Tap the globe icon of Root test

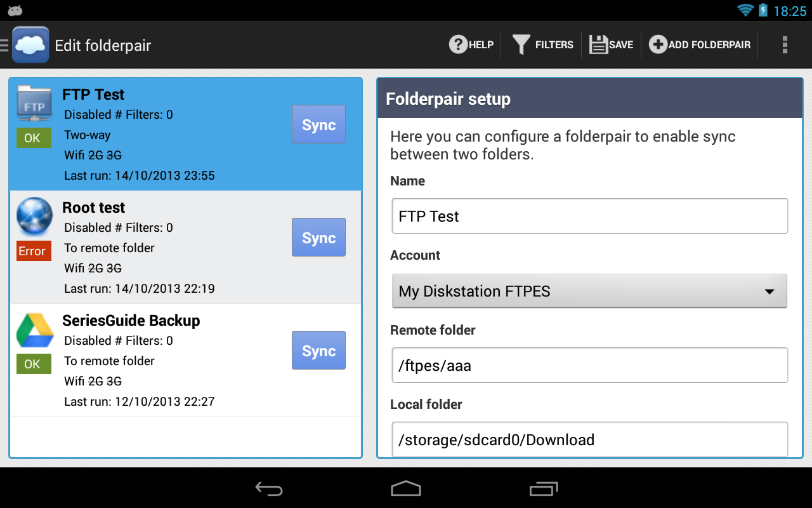pyautogui.click(x=34, y=216)
